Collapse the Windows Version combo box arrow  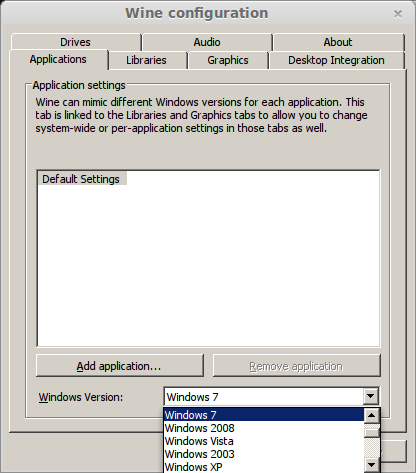tap(371, 397)
